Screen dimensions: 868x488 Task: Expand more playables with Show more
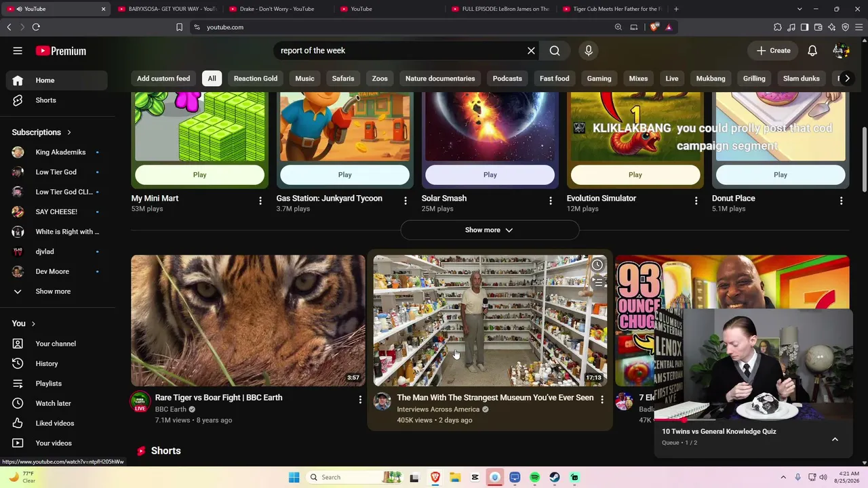tap(490, 230)
